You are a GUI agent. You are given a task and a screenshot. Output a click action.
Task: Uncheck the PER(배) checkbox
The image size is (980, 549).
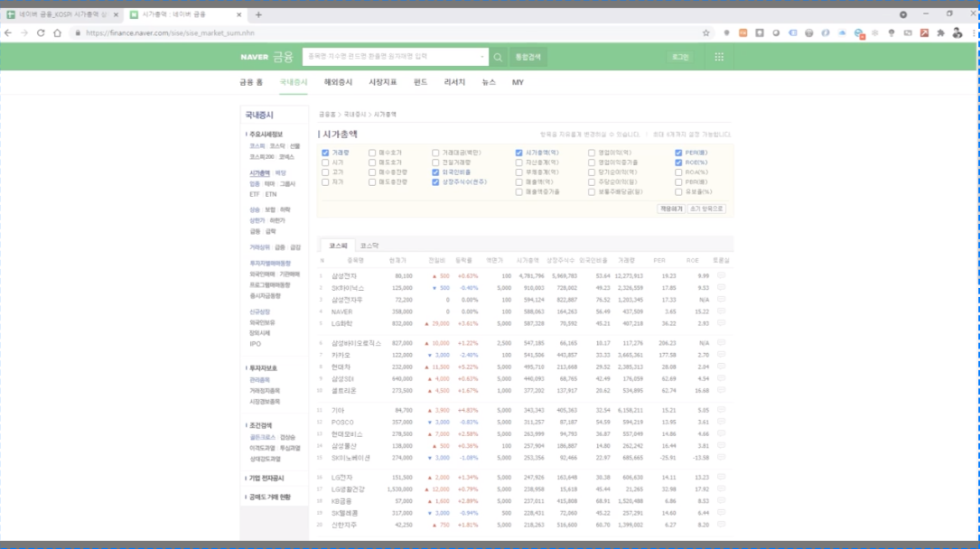(x=678, y=153)
